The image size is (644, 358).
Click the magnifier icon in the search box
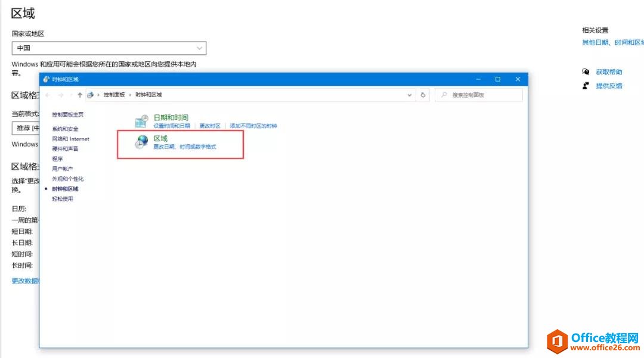pos(444,95)
